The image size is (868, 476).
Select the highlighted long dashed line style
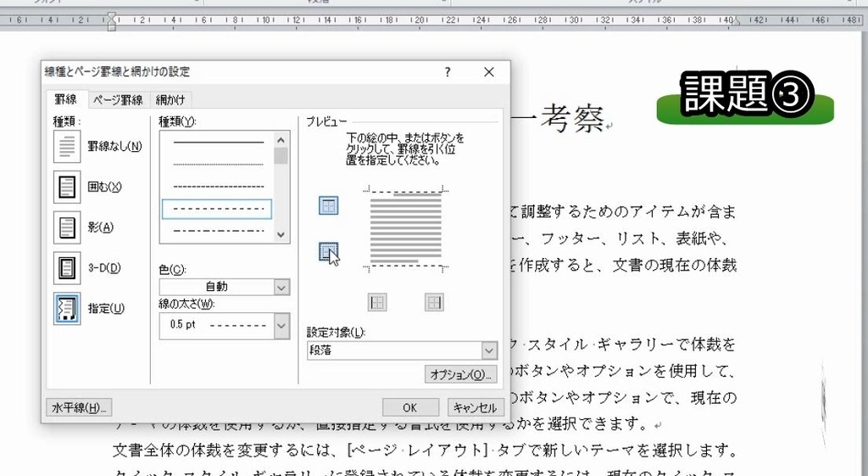(x=217, y=209)
